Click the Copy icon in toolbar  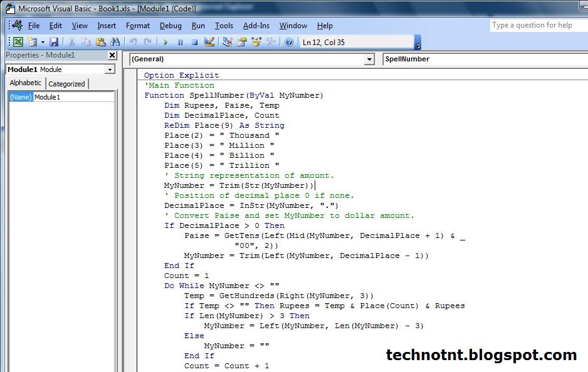coord(86,42)
